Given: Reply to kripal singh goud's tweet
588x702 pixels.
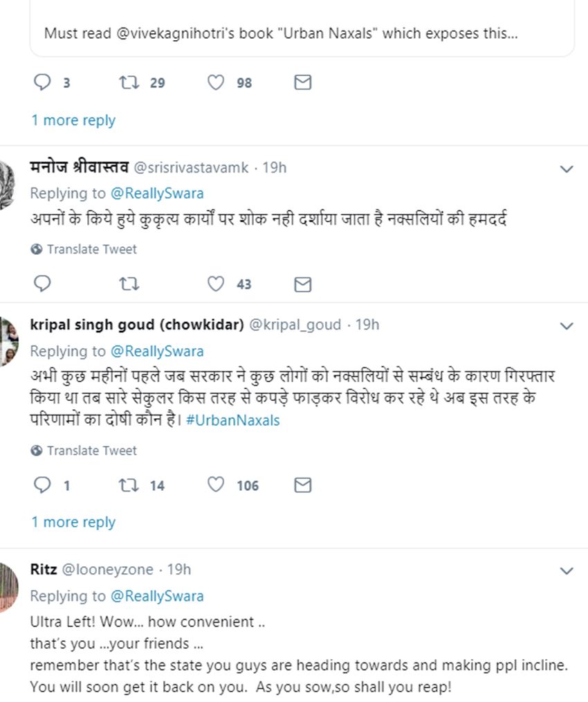Looking at the screenshot, I should 42,485.
